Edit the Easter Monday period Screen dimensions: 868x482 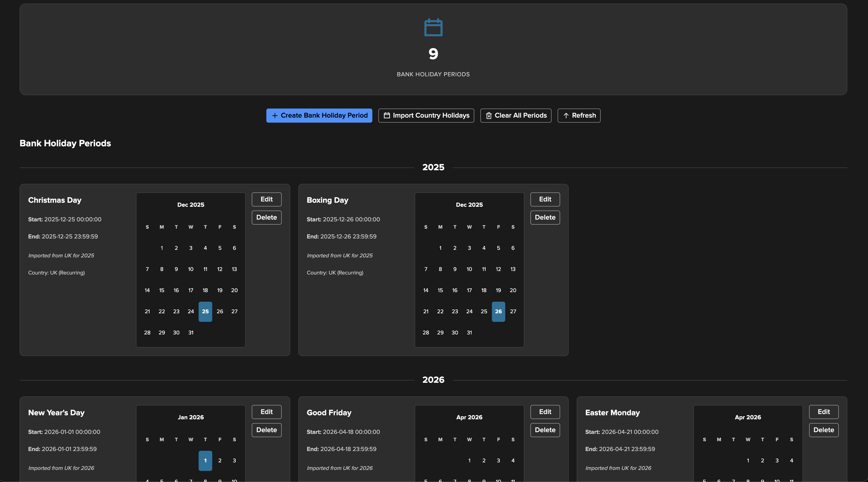pyautogui.click(x=823, y=412)
